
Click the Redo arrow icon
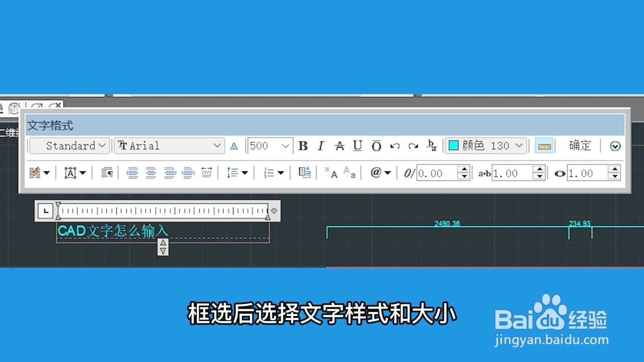pyautogui.click(x=414, y=146)
